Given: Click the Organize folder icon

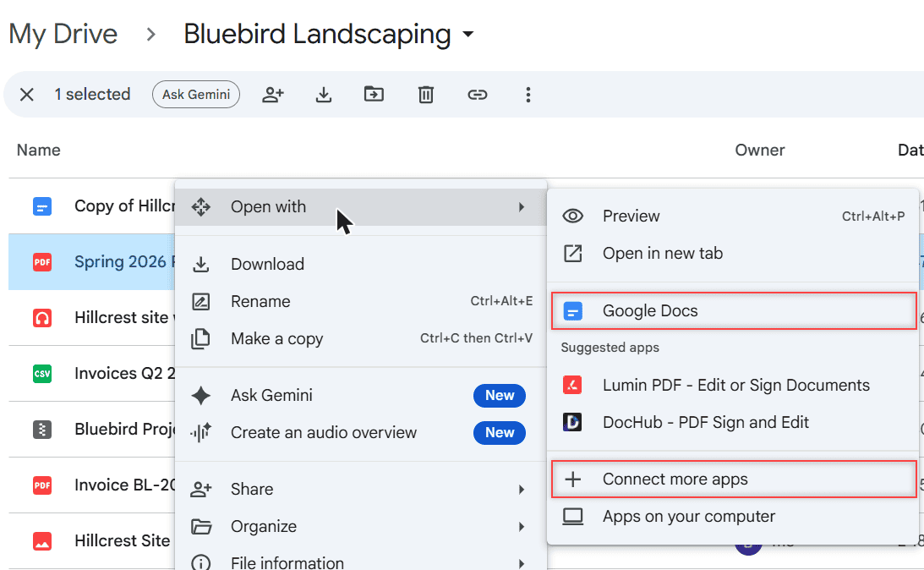Looking at the screenshot, I should pyautogui.click(x=201, y=526).
